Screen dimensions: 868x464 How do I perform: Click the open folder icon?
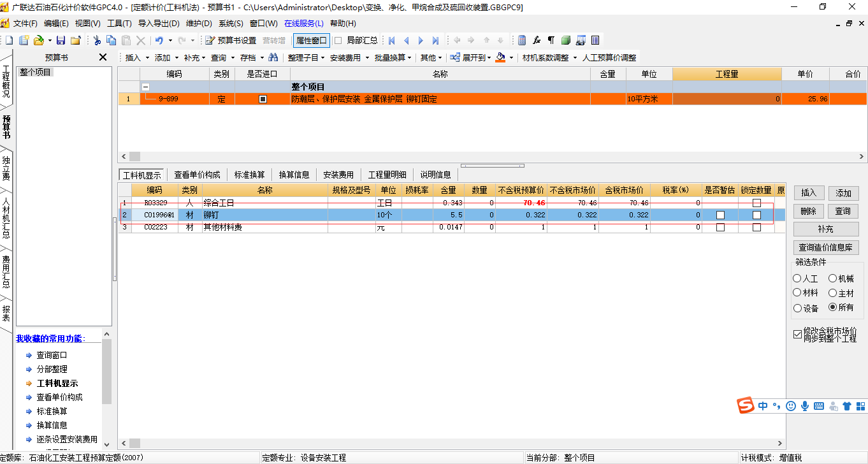click(38, 40)
